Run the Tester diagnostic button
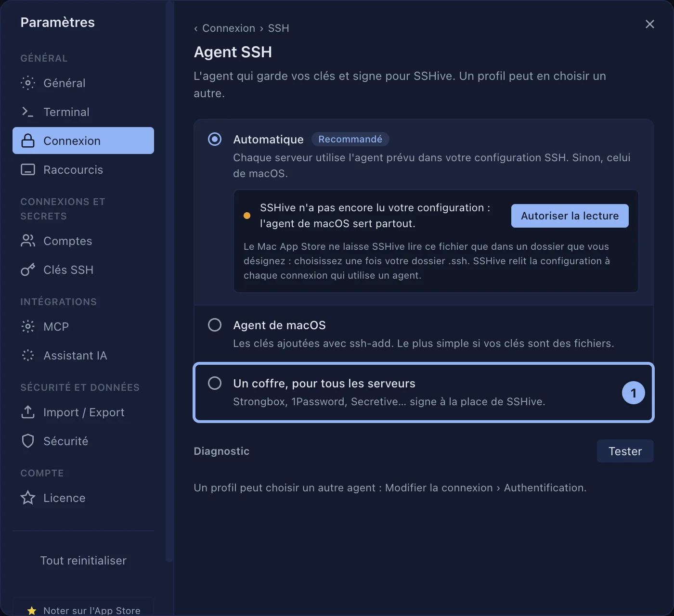The height and width of the screenshot is (616, 674). (625, 451)
